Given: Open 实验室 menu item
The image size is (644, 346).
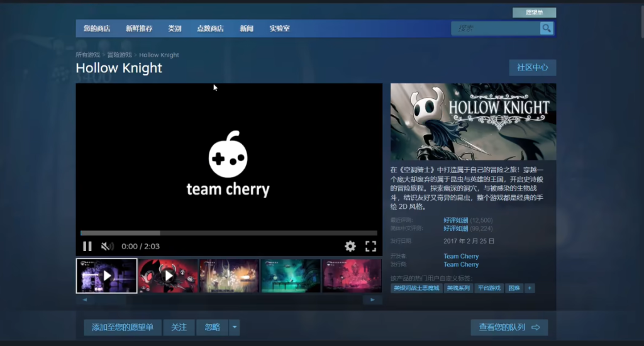Looking at the screenshot, I should tap(279, 28).
